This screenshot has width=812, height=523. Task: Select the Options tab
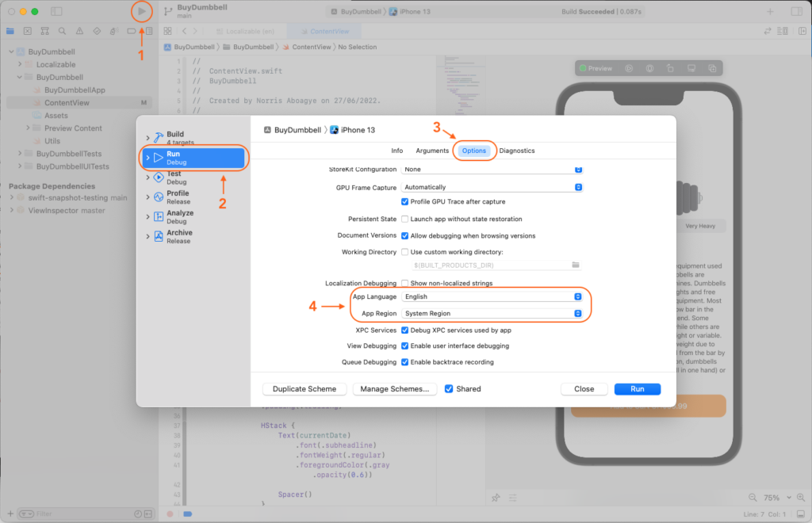(474, 151)
